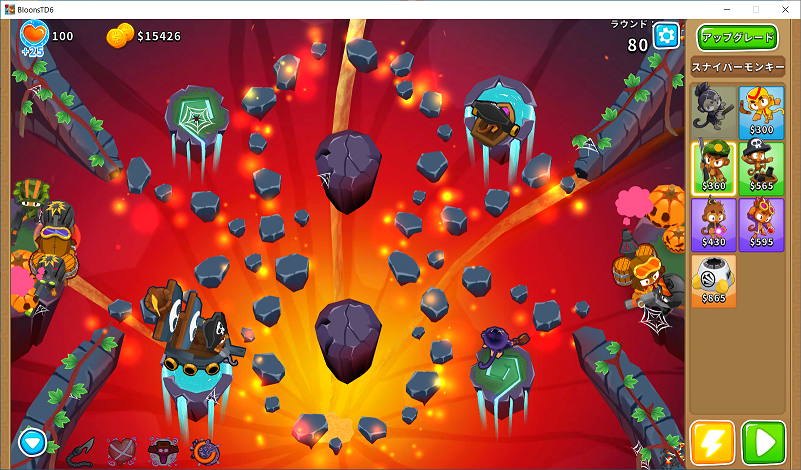Click the heart lives counter

[x=36, y=36]
